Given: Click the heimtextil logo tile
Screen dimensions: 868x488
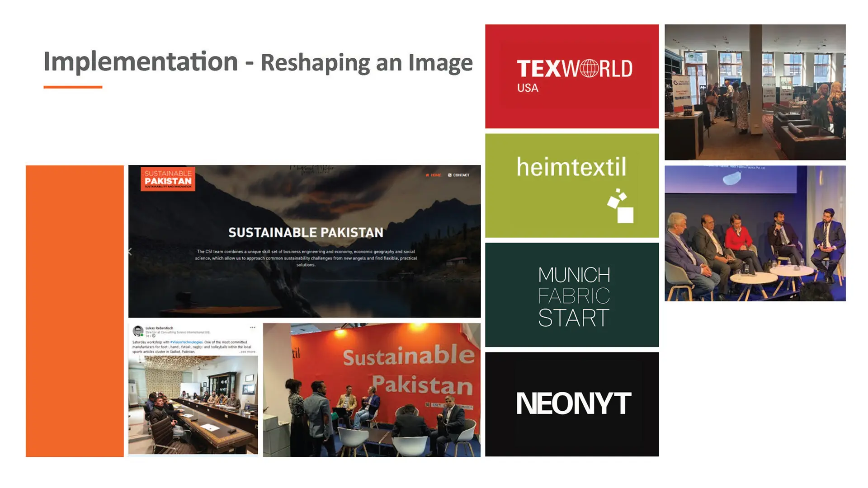Looking at the screenshot, I should pyautogui.click(x=572, y=185).
